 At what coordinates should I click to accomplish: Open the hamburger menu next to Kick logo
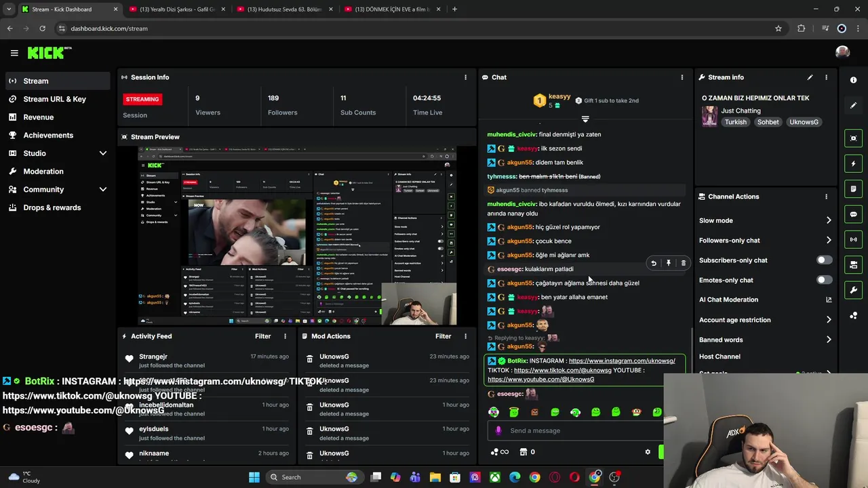14,53
